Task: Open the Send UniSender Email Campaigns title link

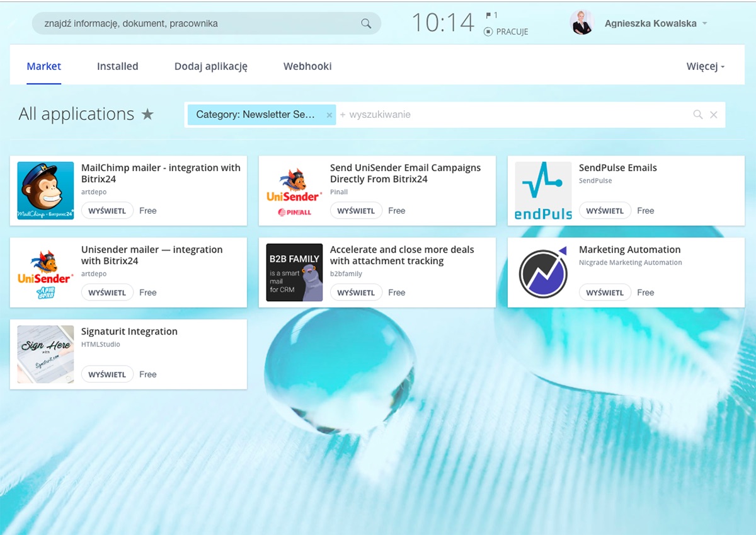Action: click(405, 173)
